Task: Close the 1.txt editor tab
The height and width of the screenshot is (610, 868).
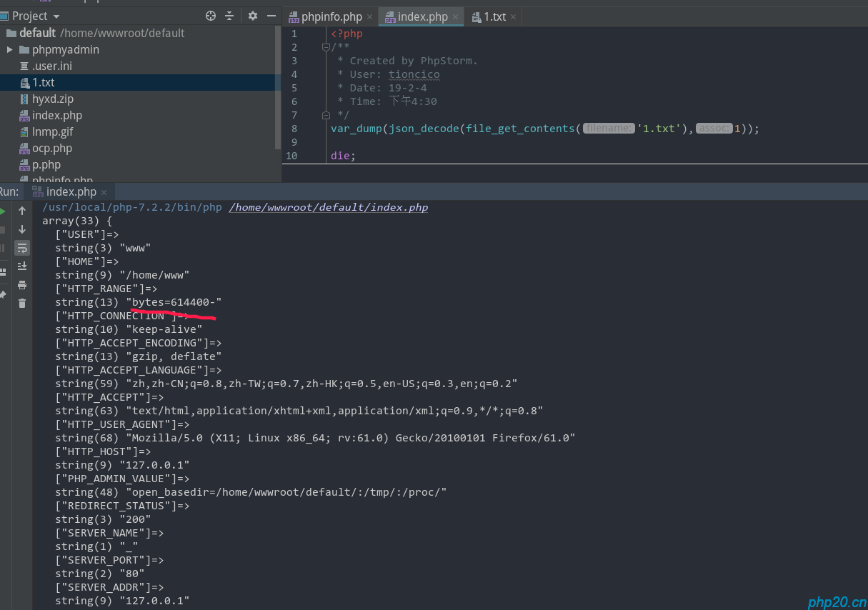Action: (514, 16)
